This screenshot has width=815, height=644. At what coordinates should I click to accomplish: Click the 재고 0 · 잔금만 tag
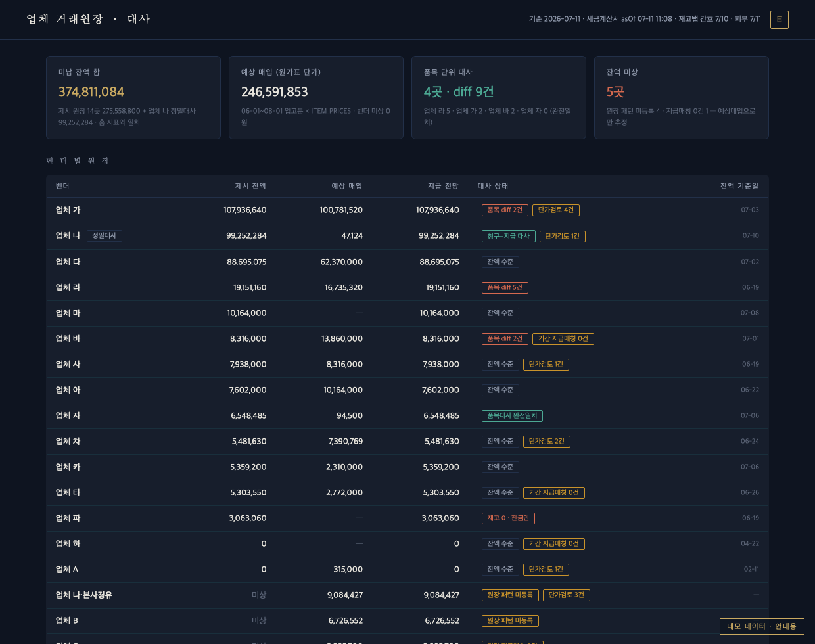click(x=508, y=518)
